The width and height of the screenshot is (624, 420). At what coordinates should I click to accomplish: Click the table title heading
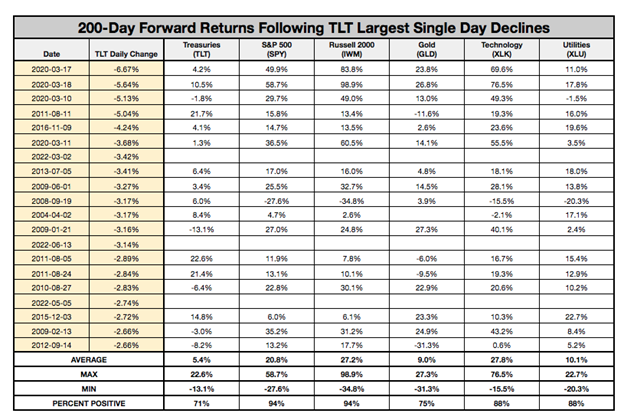[311, 26]
